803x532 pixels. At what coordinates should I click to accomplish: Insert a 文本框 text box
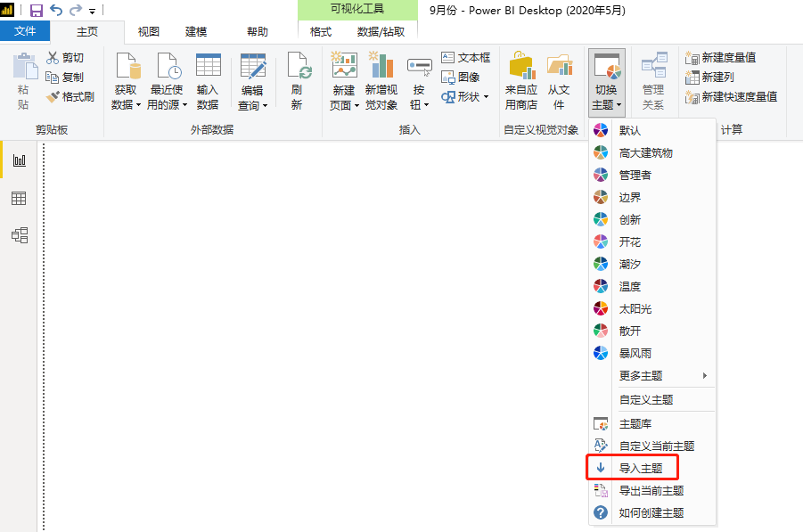(x=465, y=57)
